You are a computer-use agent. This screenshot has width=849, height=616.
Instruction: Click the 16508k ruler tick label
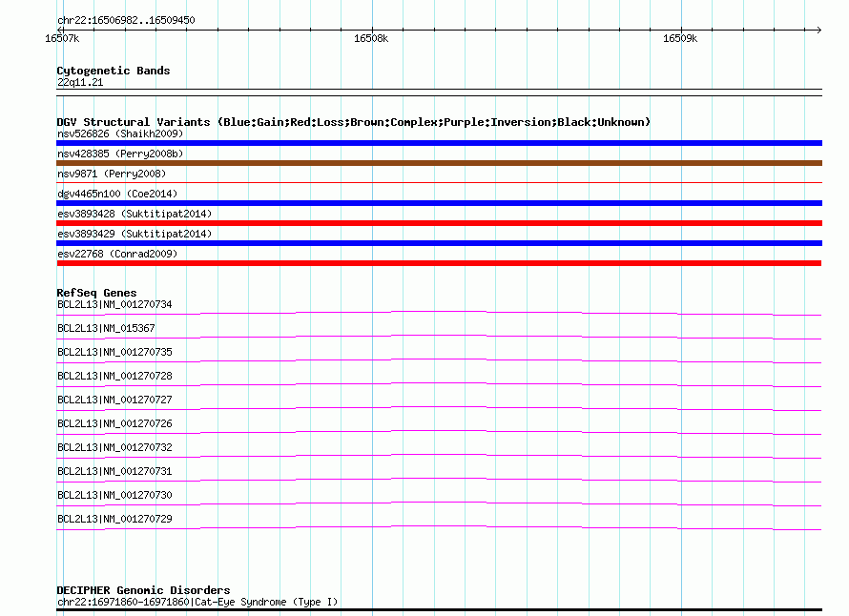pyautogui.click(x=371, y=38)
